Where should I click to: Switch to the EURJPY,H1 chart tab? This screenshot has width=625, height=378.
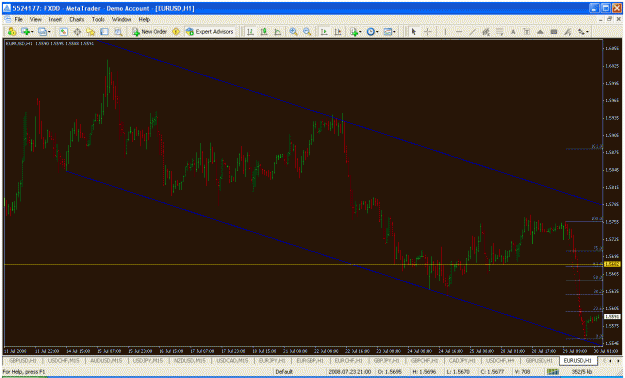[272, 360]
